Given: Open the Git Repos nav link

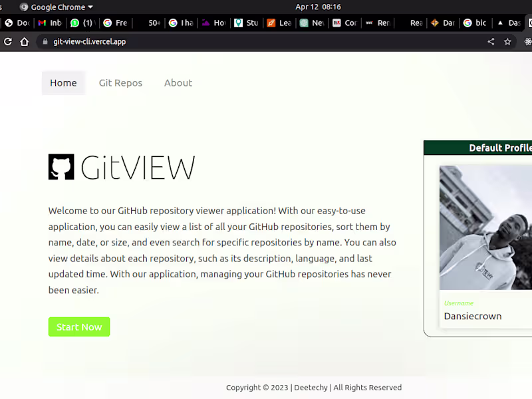Looking at the screenshot, I should [120, 82].
